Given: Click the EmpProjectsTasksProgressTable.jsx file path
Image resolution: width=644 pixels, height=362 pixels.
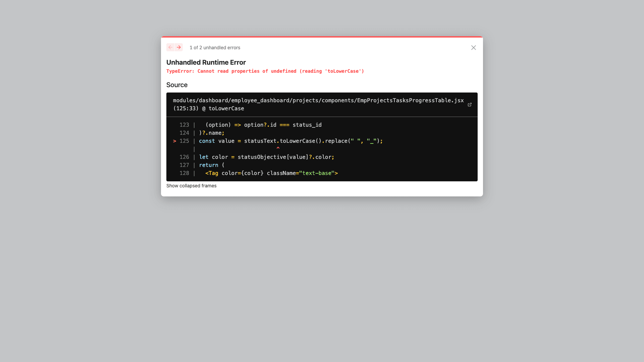Looking at the screenshot, I should coord(318,101).
